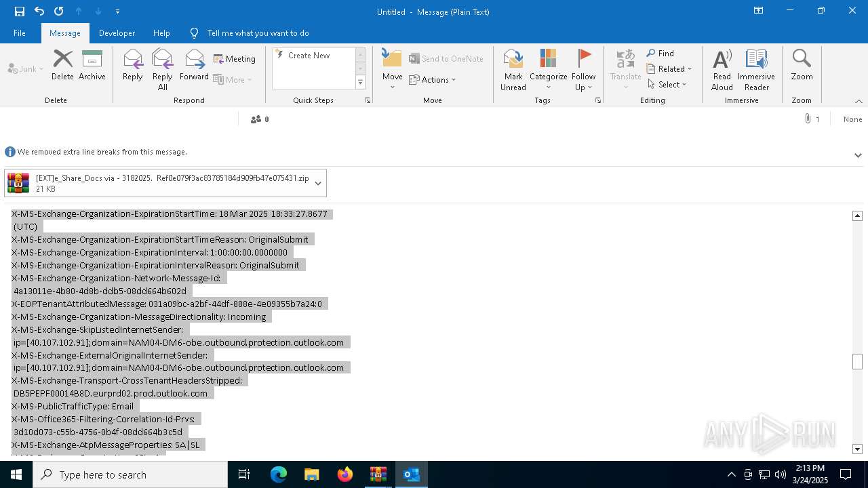Open WinRAR from taskbar
This screenshot has height=488, width=868.
378,474
